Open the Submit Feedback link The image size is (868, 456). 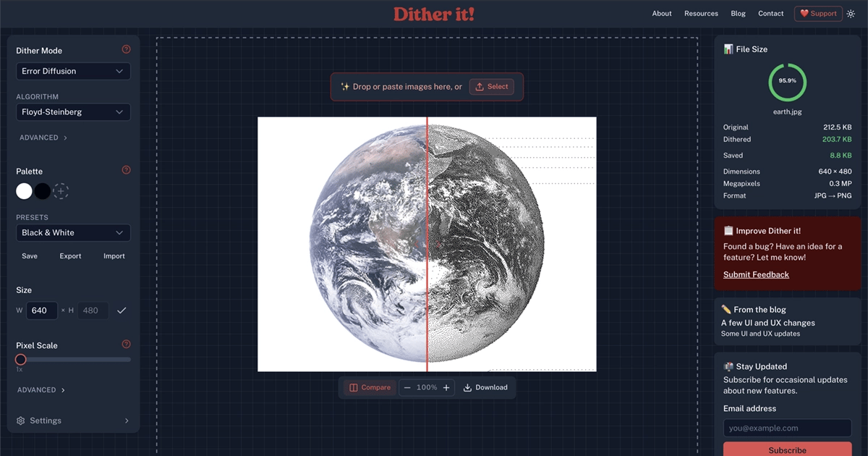756,274
